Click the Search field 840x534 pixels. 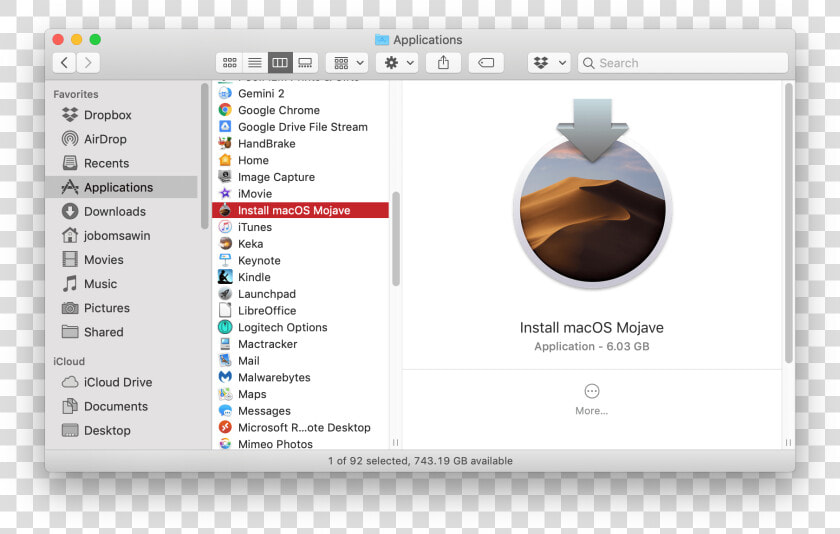[682, 63]
